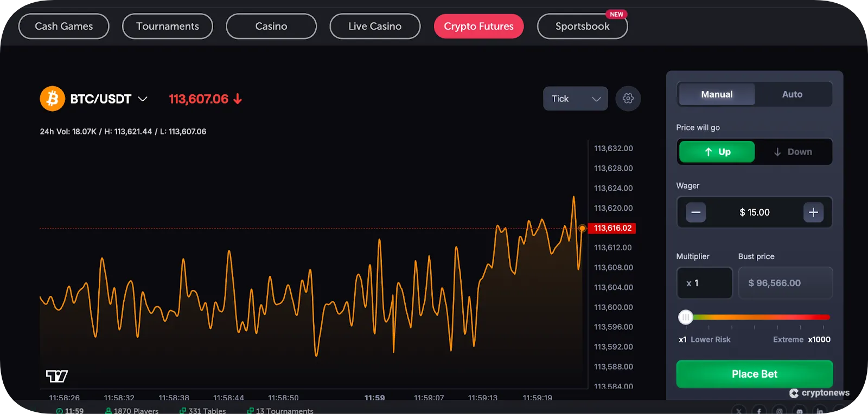868x414 pixels.
Task: Click the x1 Lower Risk label
Action: point(705,339)
